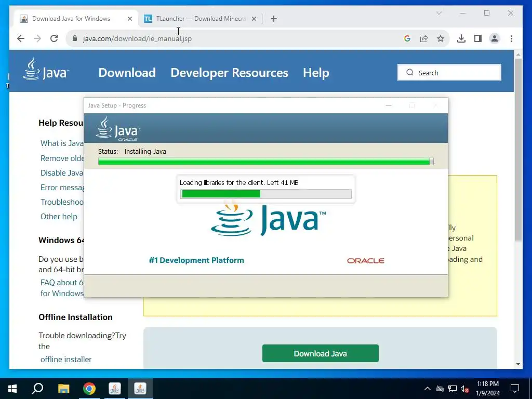Viewport: 532px width, 399px height.
Task: Reload the page with the refresh icon
Action: pos(54,38)
